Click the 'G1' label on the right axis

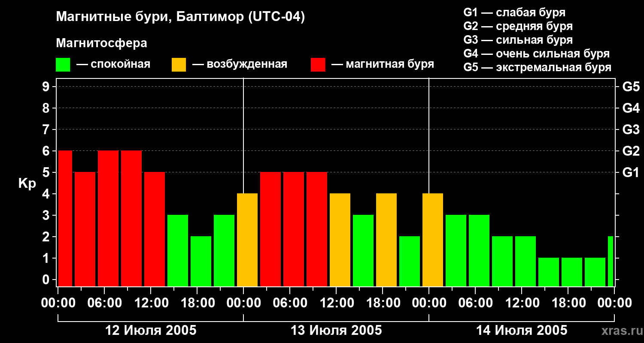(631, 172)
